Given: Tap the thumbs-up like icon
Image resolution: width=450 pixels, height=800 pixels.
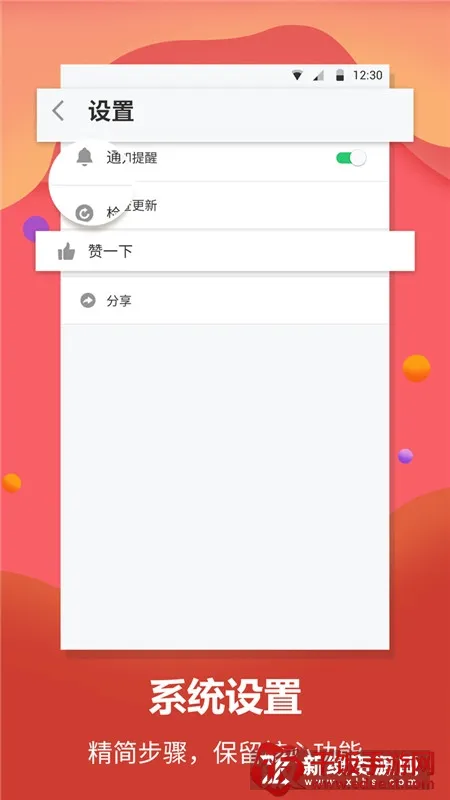Looking at the screenshot, I should coord(66,251).
